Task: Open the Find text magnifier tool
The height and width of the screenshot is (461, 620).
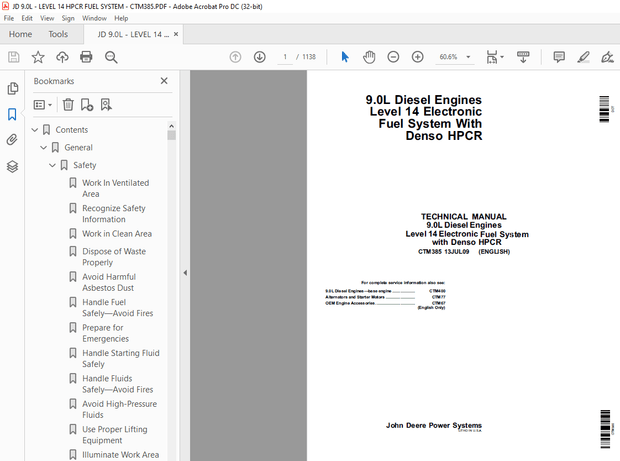Action: coord(111,57)
